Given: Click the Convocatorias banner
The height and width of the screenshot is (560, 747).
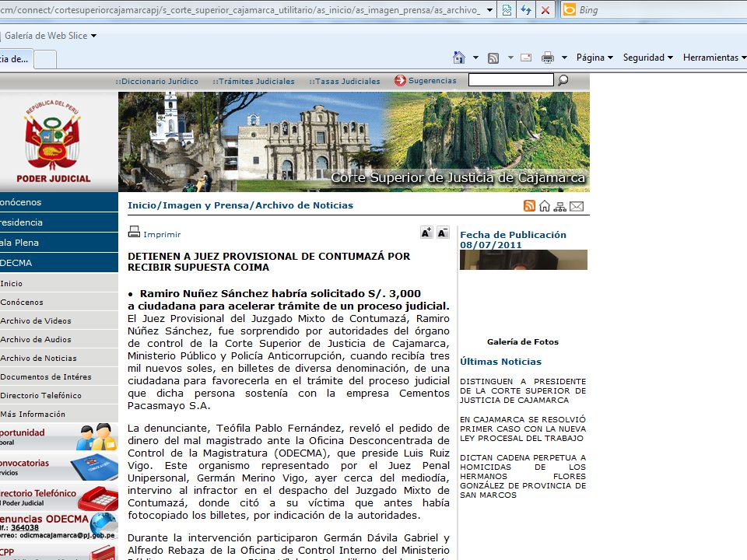Looking at the screenshot, I should [59, 467].
